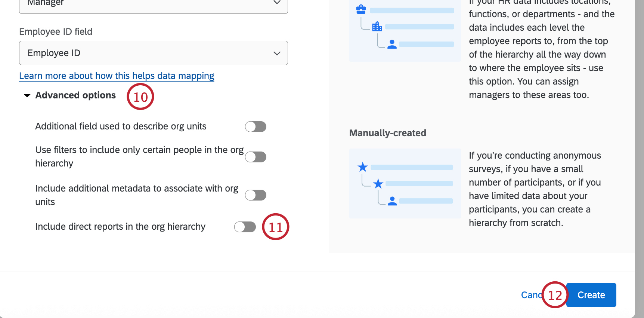Image resolution: width=644 pixels, height=318 pixels.
Task: Turn on include additional metadata toggle
Action: 256,195
